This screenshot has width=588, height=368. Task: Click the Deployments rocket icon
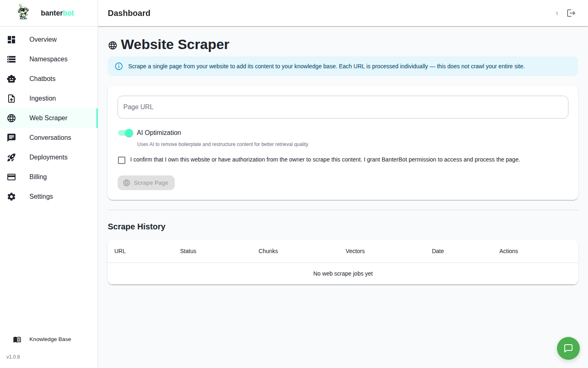pos(11,157)
